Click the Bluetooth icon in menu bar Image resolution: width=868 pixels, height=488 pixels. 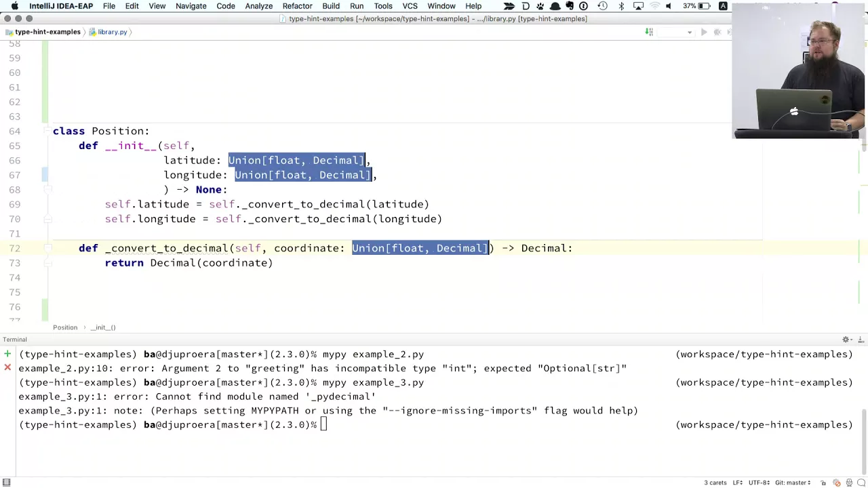coord(621,6)
